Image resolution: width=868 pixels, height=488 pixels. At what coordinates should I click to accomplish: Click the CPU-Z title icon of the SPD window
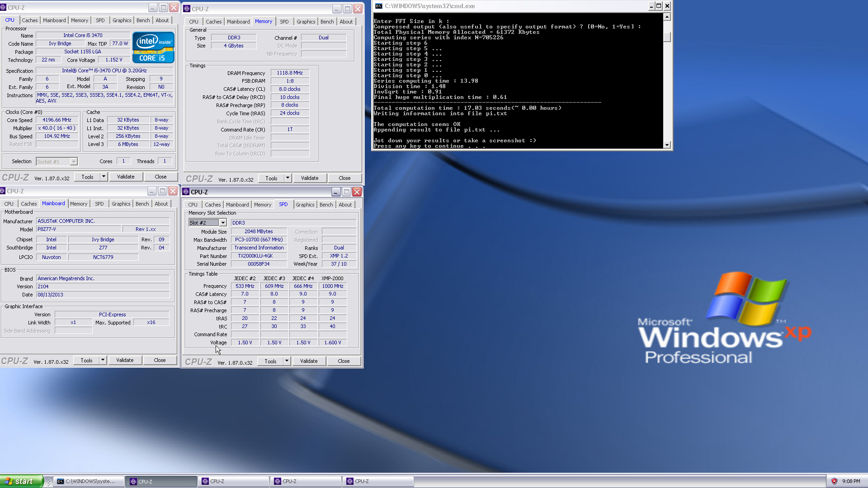(x=186, y=192)
